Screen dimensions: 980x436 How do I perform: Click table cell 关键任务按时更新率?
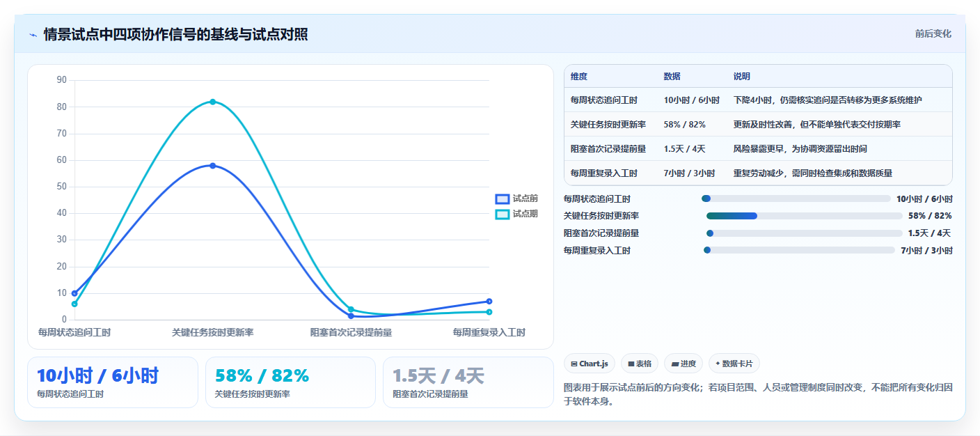[x=608, y=125]
